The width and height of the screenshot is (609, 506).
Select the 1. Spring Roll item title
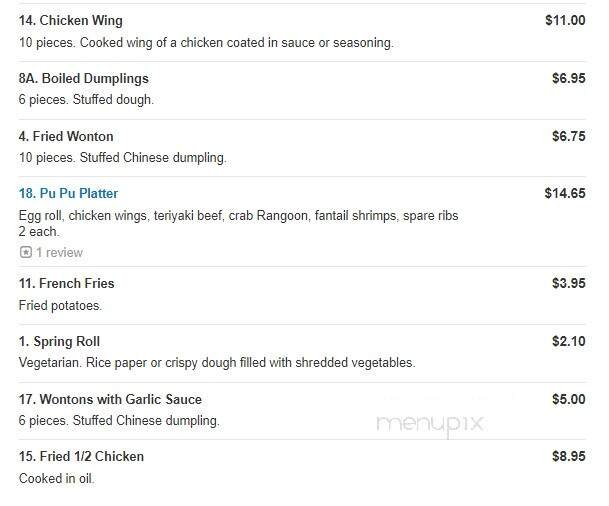(59, 341)
